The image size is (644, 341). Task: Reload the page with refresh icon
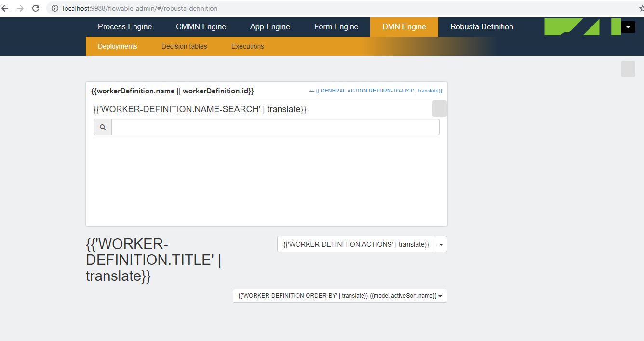(36, 8)
